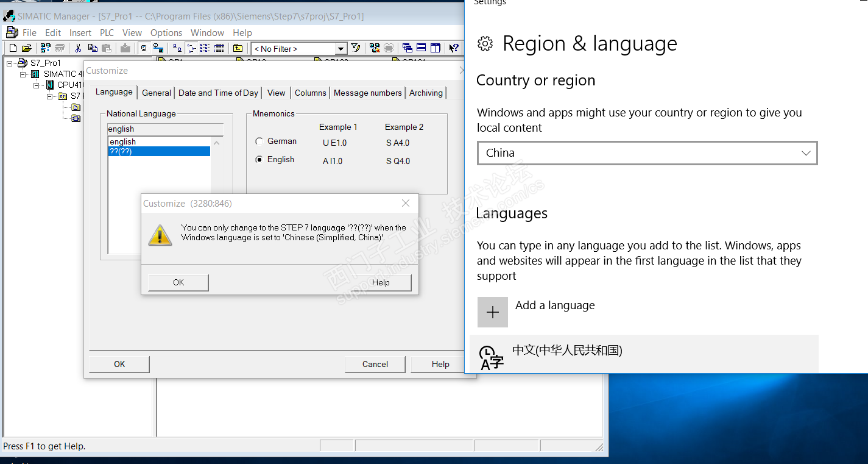Viewport: 868px width, 464px height.
Task: Click the S7 Memory Card toolbar icon
Action: coord(60,48)
